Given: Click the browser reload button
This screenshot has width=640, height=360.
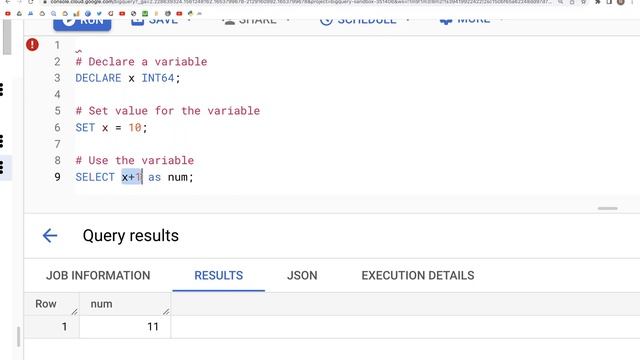Looking at the screenshot, I should [31, 2].
